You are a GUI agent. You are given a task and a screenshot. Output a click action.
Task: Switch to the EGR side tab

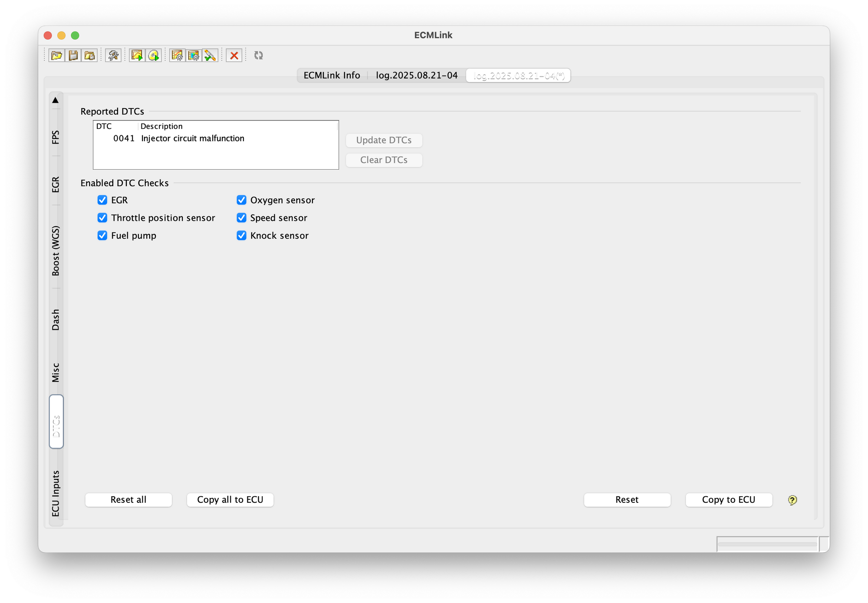[56, 184]
